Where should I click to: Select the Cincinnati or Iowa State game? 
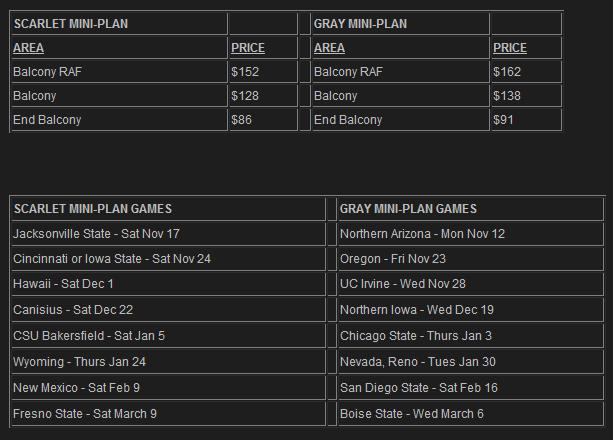(112, 259)
